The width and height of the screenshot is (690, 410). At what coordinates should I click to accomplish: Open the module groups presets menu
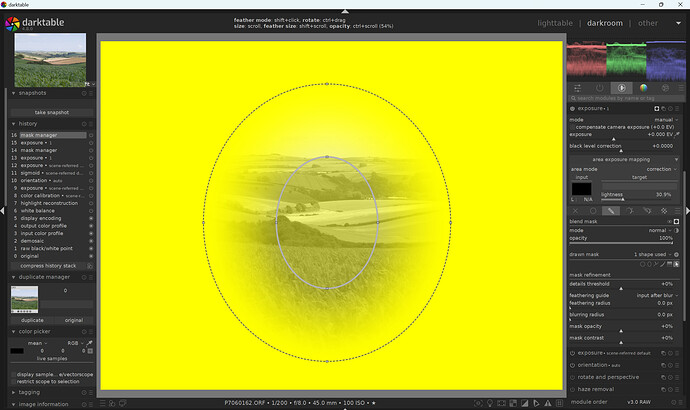click(681, 88)
